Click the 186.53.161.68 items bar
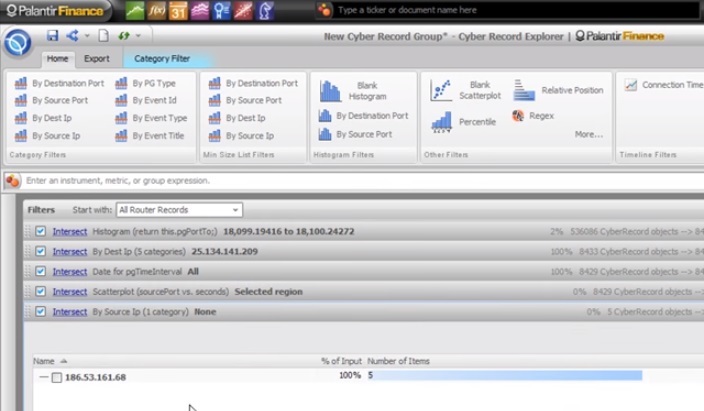The image size is (704, 411). click(x=505, y=375)
